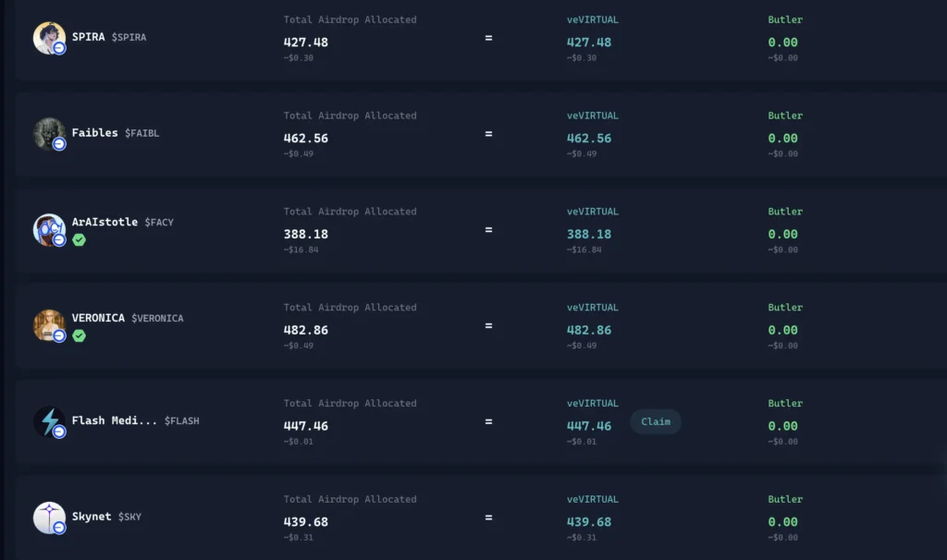Click the Skynet agent name
Screen dimensions: 947x560
click(x=92, y=517)
